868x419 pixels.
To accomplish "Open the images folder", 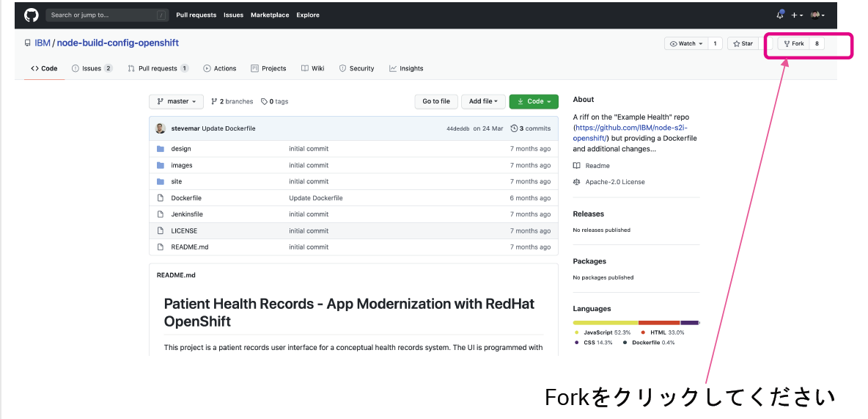I will pos(182,165).
